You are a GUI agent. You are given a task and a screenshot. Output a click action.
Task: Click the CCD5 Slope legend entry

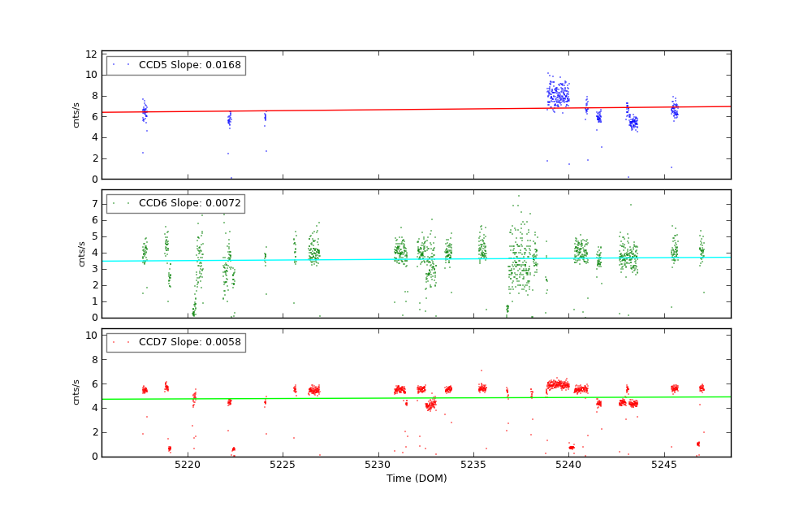pos(189,65)
